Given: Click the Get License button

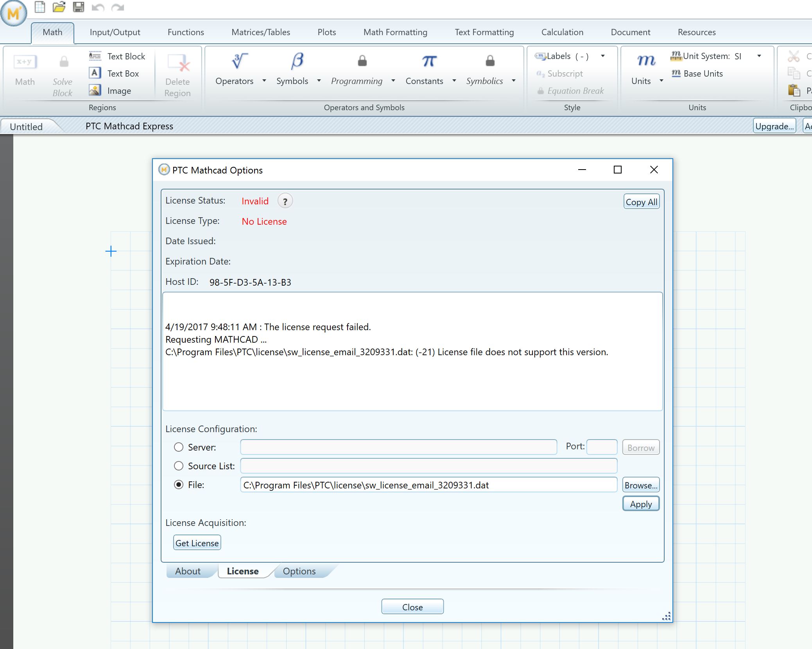Looking at the screenshot, I should (197, 543).
